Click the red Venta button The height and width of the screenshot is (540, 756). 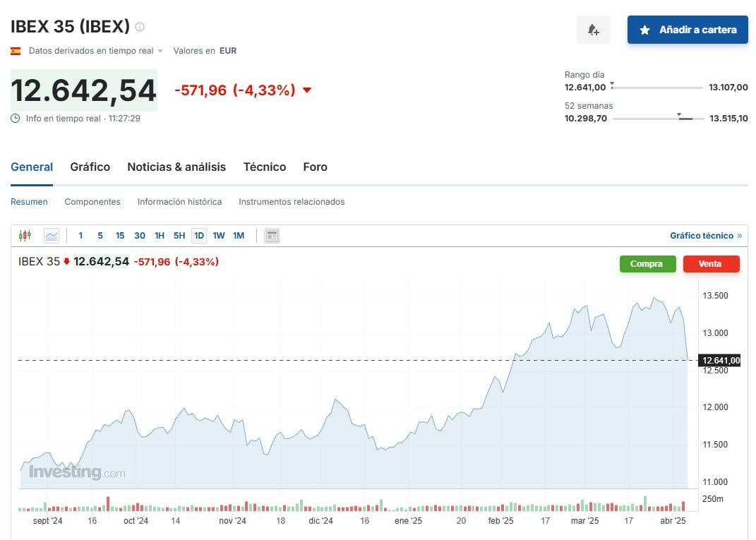point(711,264)
